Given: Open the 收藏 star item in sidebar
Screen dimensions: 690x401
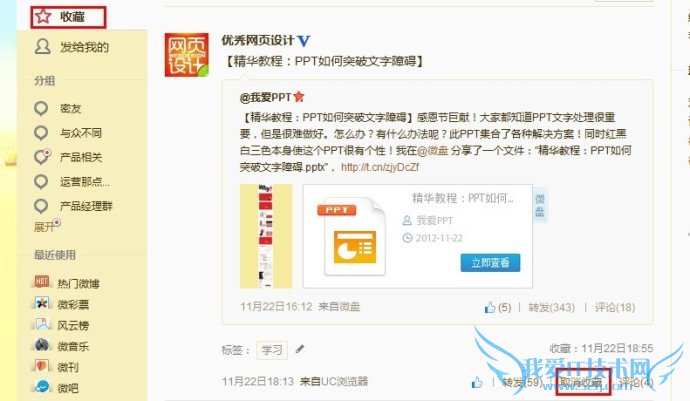Looking at the screenshot, I should click(68, 17).
